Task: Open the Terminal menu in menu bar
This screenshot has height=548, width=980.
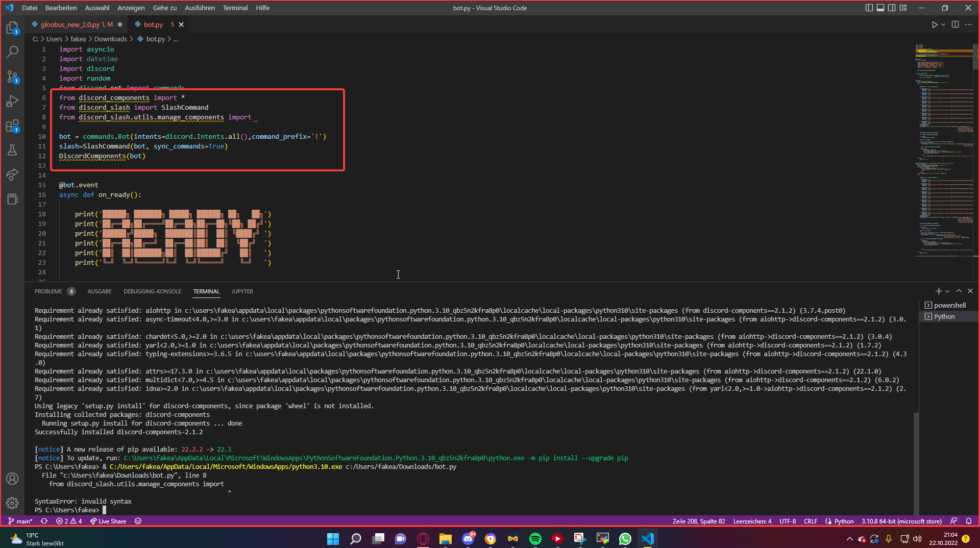Action: coord(235,8)
